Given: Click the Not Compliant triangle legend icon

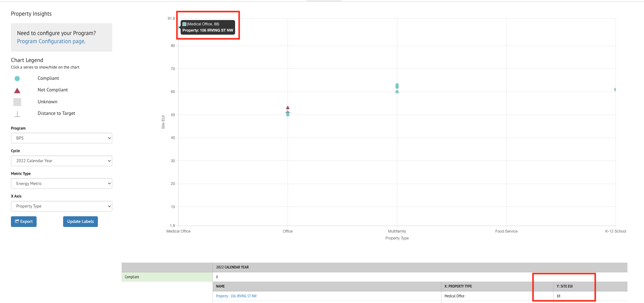Looking at the screenshot, I should [x=17, y=90].
